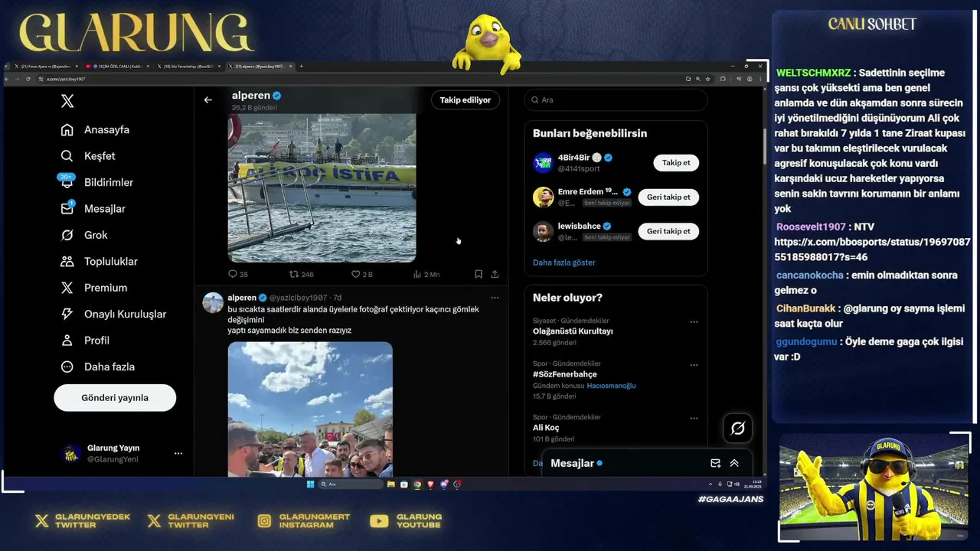Open Olağanüstü Kurultayı trend
Viewport: 980px width, 551px height.
click(573, 331)
